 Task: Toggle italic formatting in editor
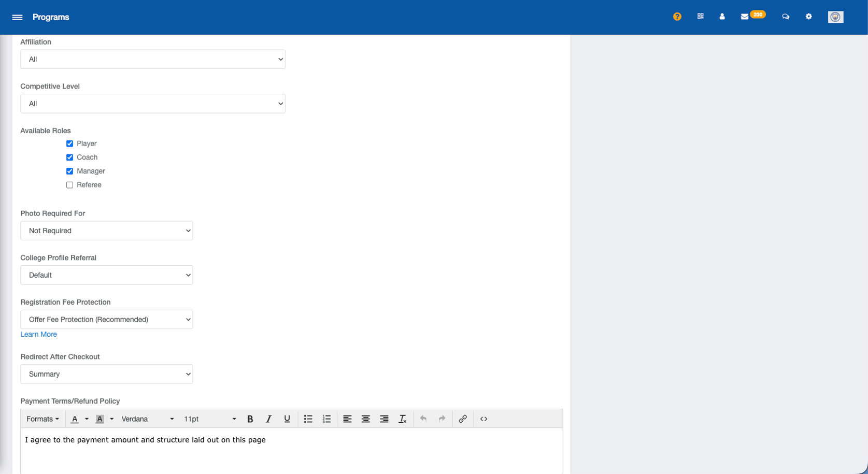coord(268,419)
